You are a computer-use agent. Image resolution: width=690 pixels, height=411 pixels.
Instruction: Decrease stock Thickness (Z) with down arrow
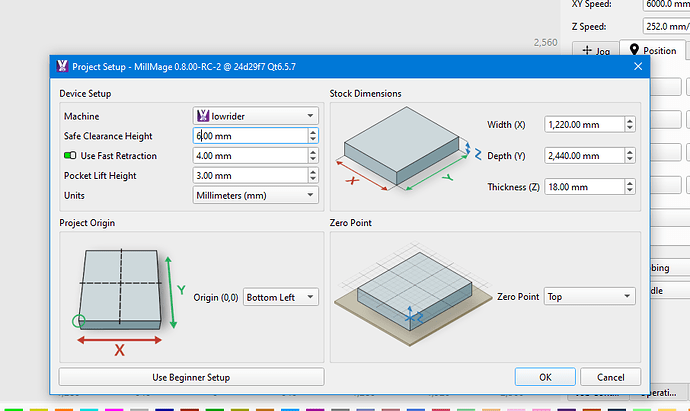630,191
